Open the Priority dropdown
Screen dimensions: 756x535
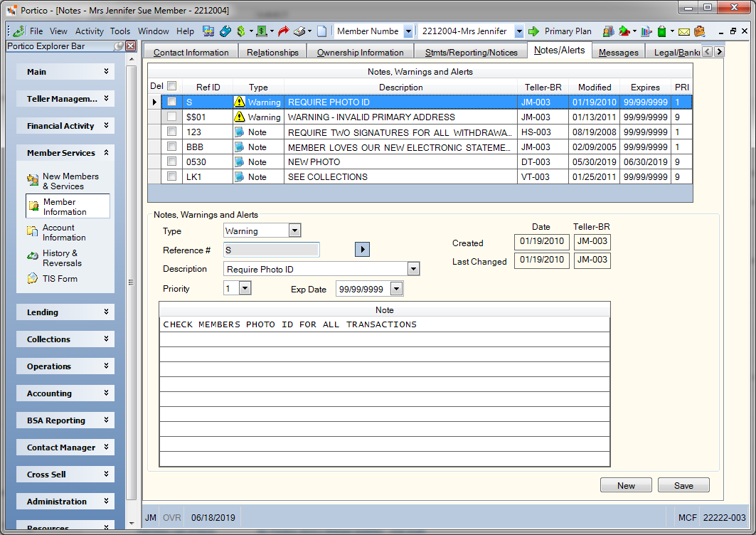(245, 288)
